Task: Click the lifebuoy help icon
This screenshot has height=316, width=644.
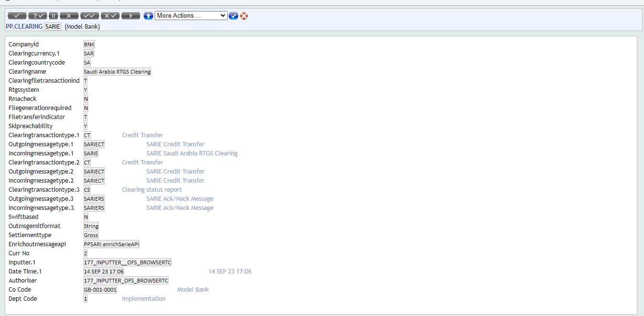Action: coord(244,16)
